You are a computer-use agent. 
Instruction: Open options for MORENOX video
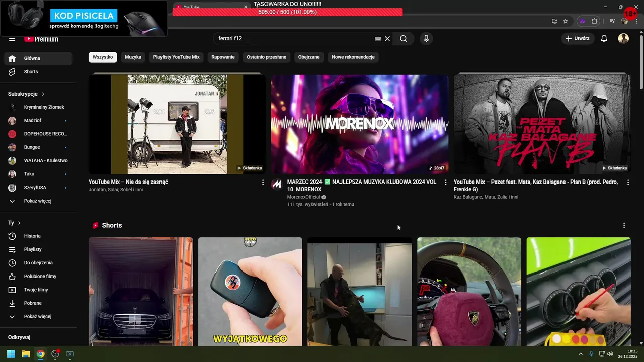445,183
